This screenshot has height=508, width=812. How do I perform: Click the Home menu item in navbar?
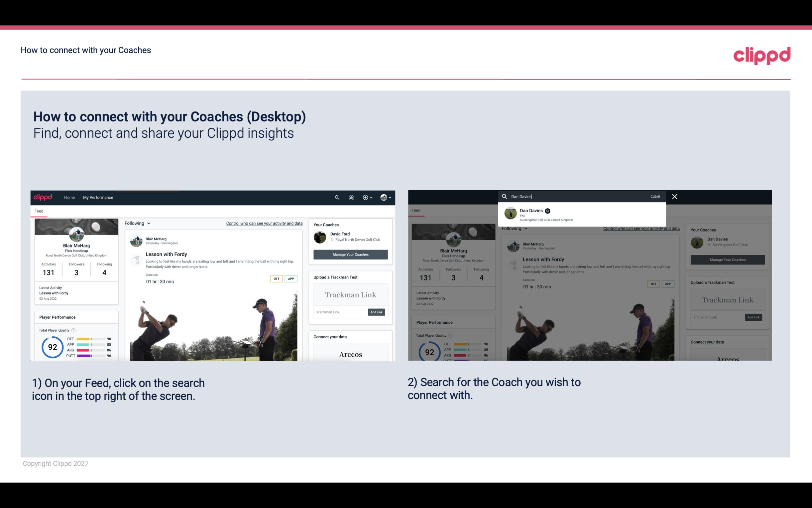(69, 197)
